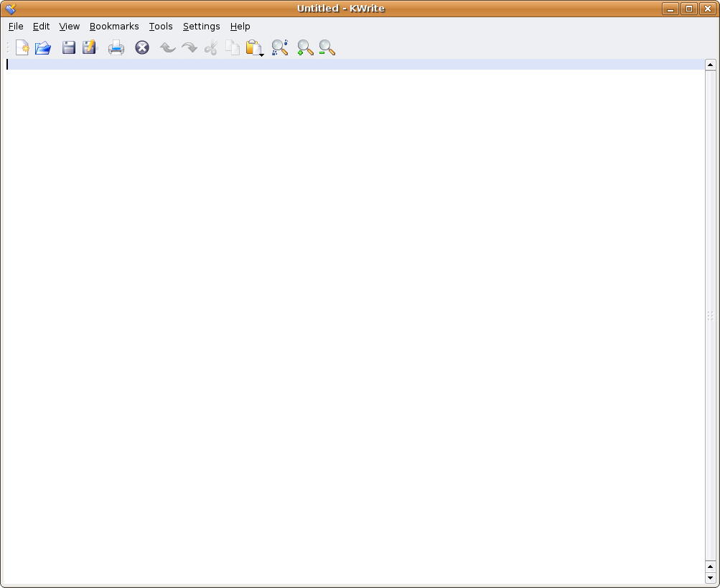Screen dimensions: 720x588
Task: Open the Tools menu
Action: [x=161, y=27]
